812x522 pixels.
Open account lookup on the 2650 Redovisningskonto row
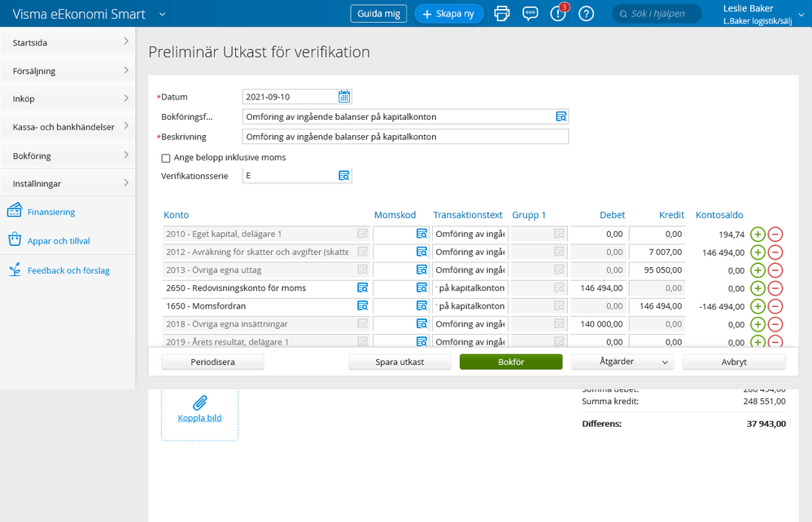coord(362,287)
